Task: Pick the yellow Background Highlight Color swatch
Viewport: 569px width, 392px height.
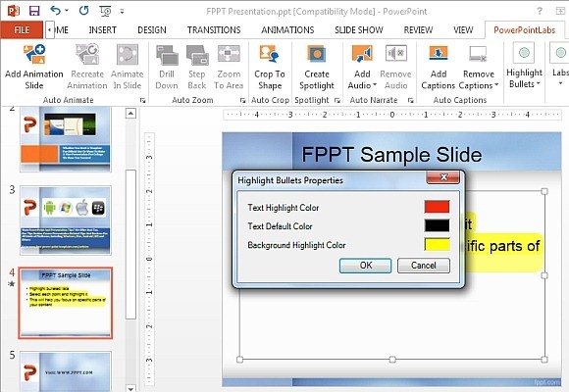Action: coord(437,244)
